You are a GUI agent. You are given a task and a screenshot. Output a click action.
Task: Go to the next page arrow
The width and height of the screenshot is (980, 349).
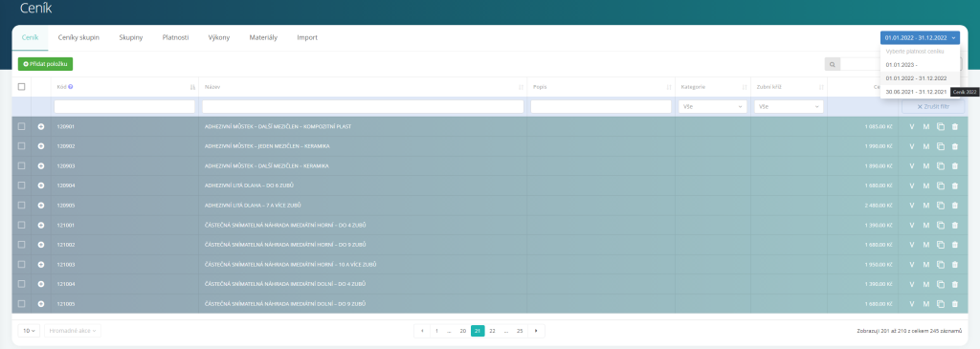point(536,331)
